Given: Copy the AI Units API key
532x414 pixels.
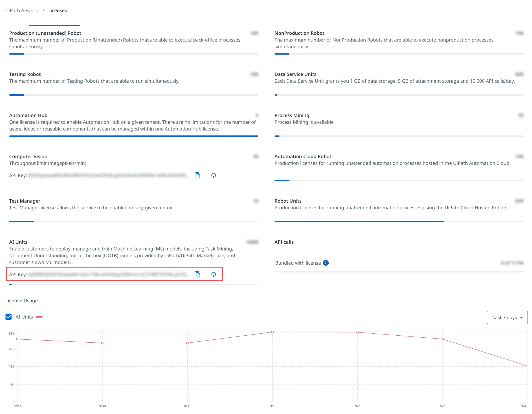Looking at the screenshot, I should click(197, 274).
